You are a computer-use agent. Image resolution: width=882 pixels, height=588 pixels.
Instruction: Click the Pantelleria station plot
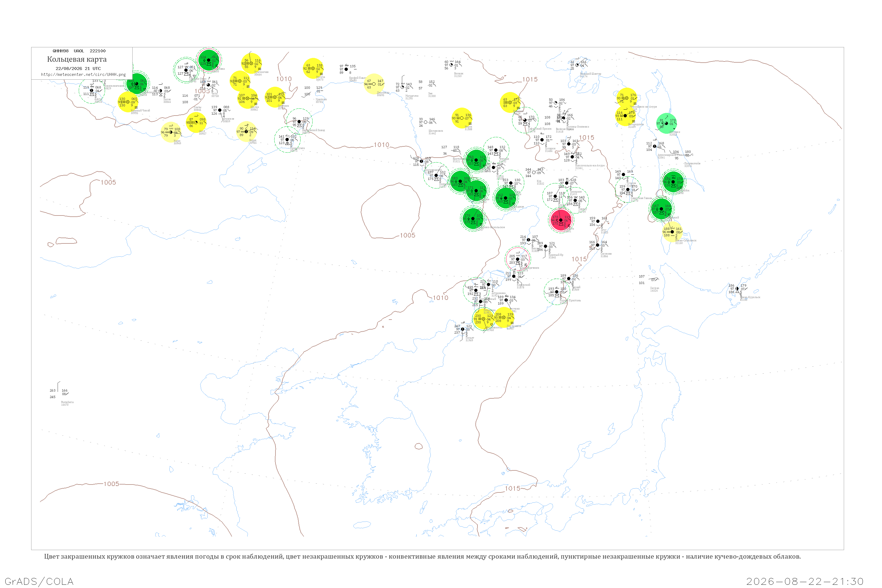point(59,393)
